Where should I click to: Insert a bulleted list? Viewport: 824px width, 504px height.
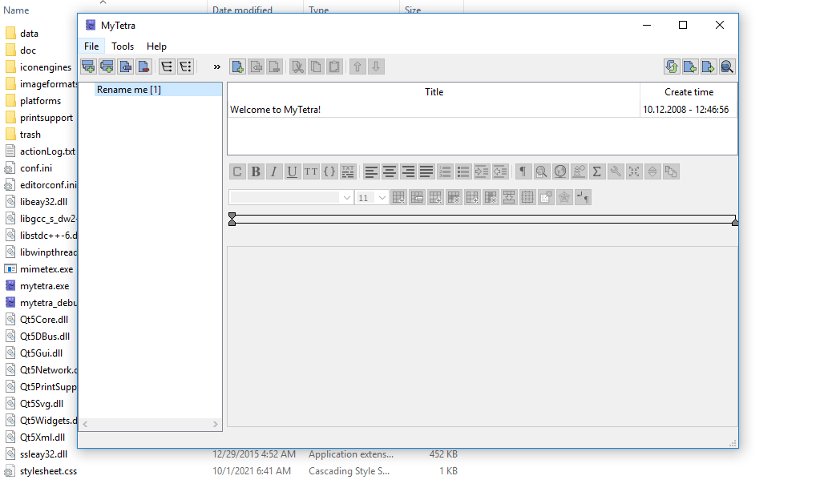tap(463, 171)
